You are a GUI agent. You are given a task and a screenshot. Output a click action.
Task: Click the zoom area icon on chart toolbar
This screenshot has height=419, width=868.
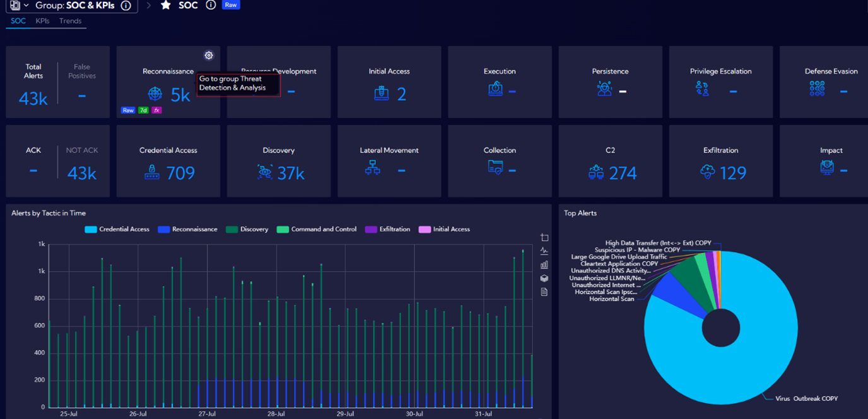coord(544,238)
